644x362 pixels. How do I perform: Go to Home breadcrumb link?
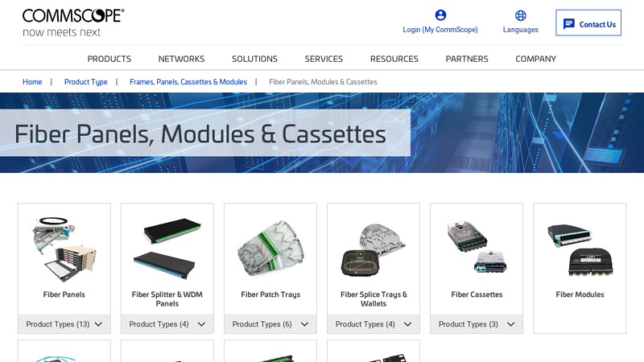point(32,82)
